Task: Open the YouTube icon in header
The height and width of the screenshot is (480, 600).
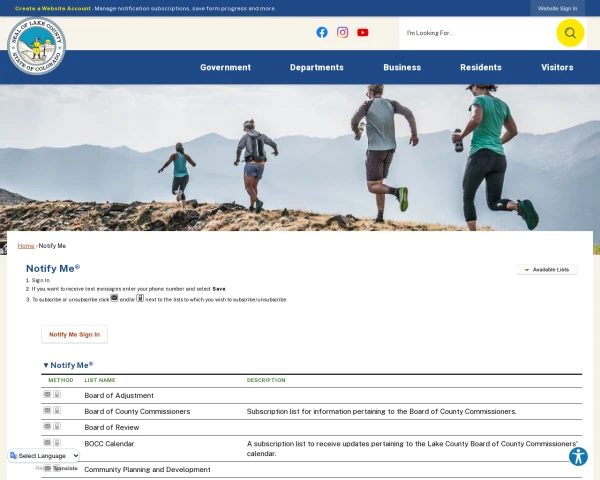Action: 362,32
